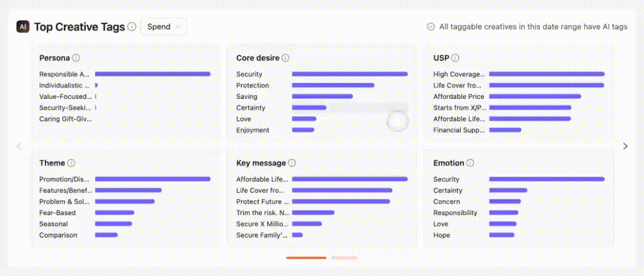Screen dimensions: 644x276
Task: Click the AI badge icon
Action: [23, 26]
